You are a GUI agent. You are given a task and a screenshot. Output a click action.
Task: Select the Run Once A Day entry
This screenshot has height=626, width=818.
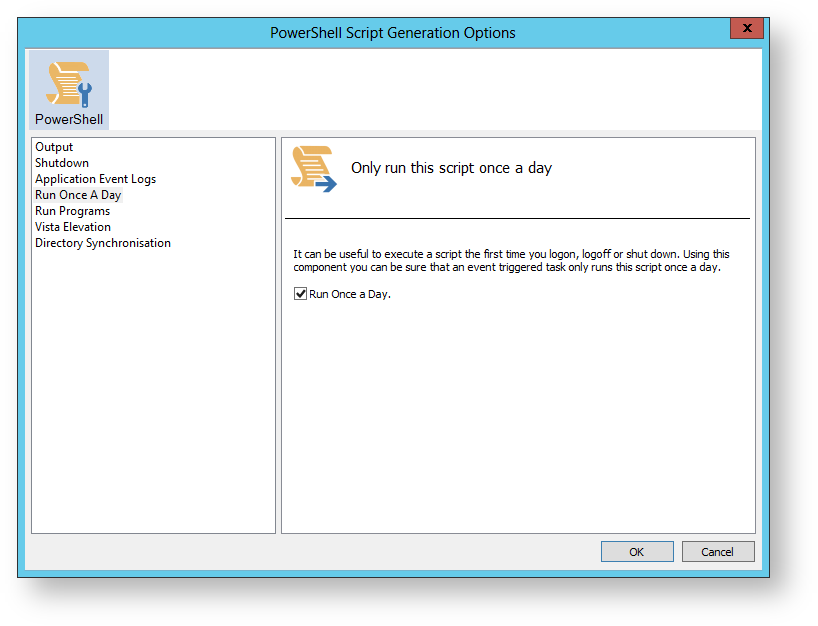point(78,195)
